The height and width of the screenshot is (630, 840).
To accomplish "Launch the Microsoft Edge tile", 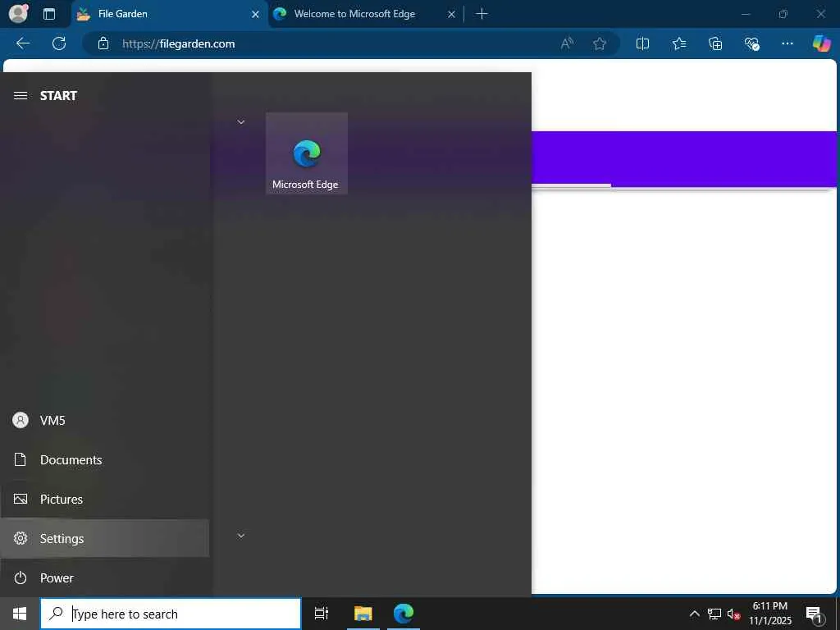I will 307,153.
